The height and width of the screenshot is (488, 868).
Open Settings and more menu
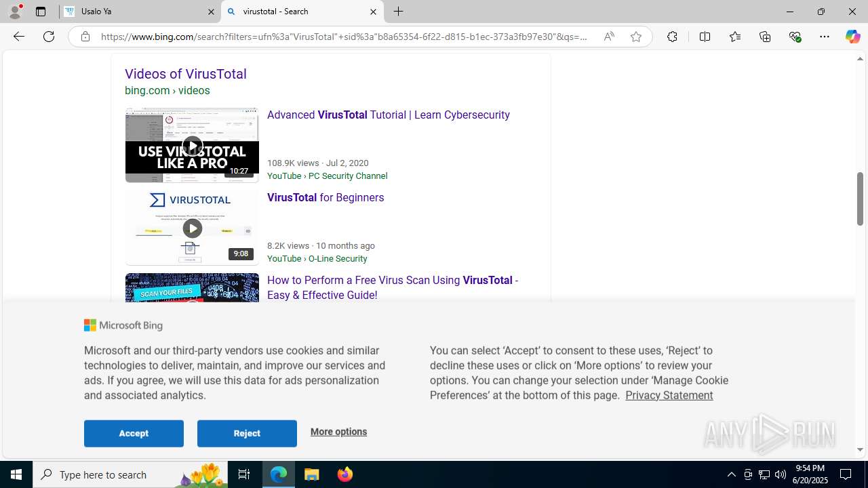[x=825, y=37]
